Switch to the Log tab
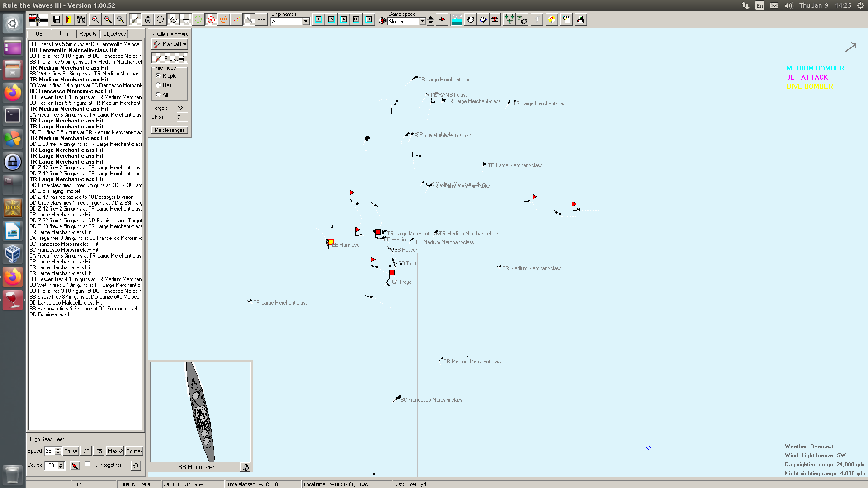This screenshot has height=488, width=868. pyautogui.click(x=64, y=34)
